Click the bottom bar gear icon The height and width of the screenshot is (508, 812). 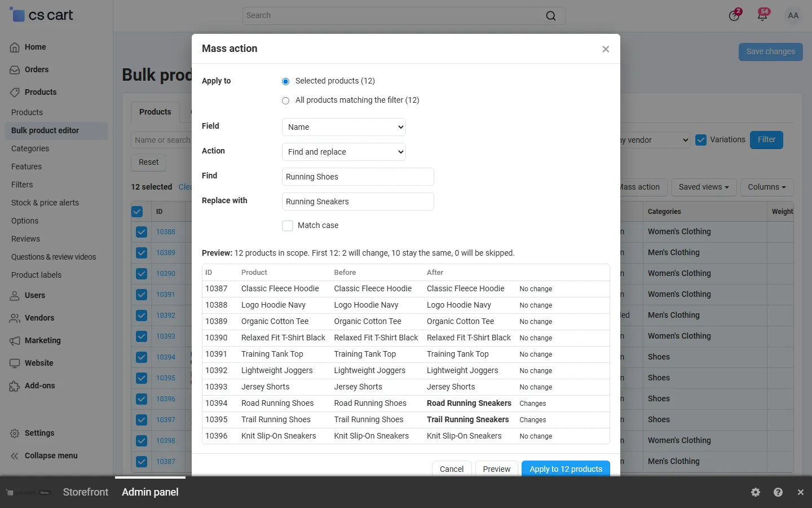click(756, 492)
